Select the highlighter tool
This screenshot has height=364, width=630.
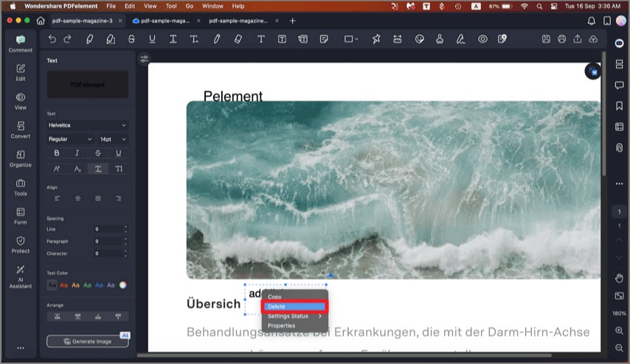click(x=89, y=39)
